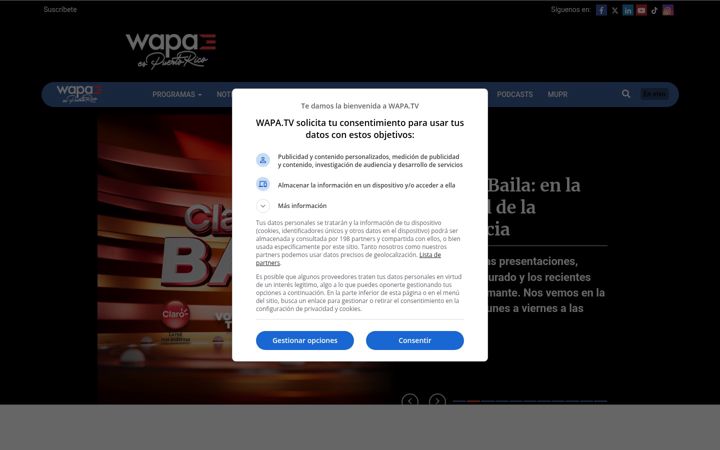Open the TikTok social icon
The height and width of the screenshot is (450, 720).
click(x=654, y=10)
